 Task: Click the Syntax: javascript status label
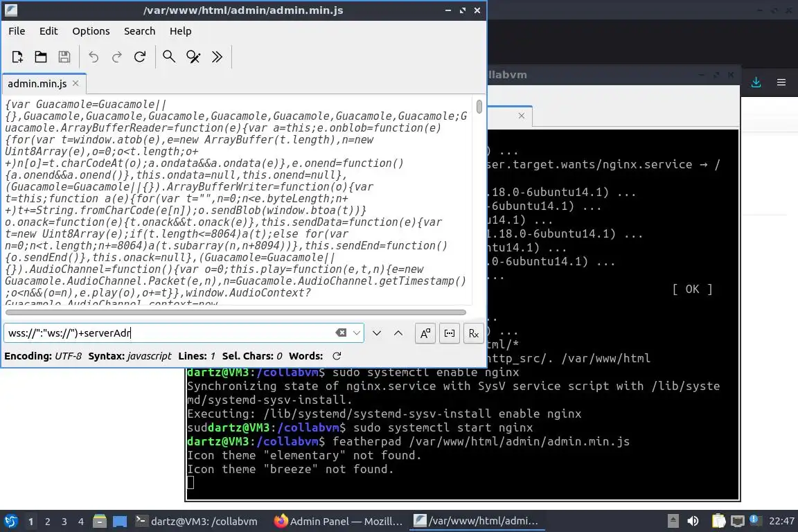tap(130, 356)
